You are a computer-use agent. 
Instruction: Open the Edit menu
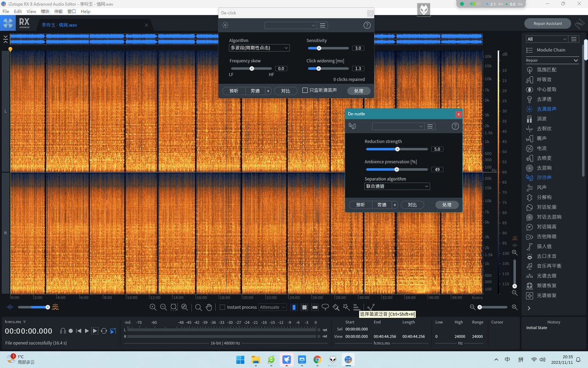coord(18,11)
